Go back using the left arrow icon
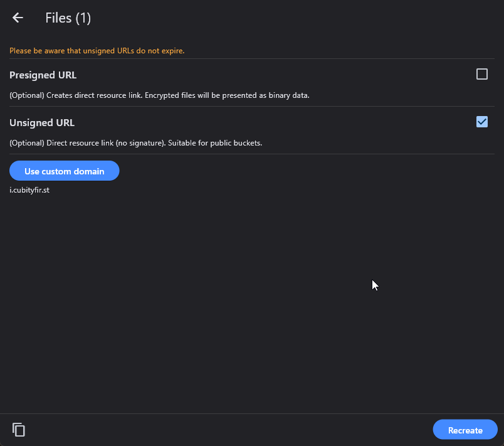Screen dimensions: 504x446 click(18, 18)
